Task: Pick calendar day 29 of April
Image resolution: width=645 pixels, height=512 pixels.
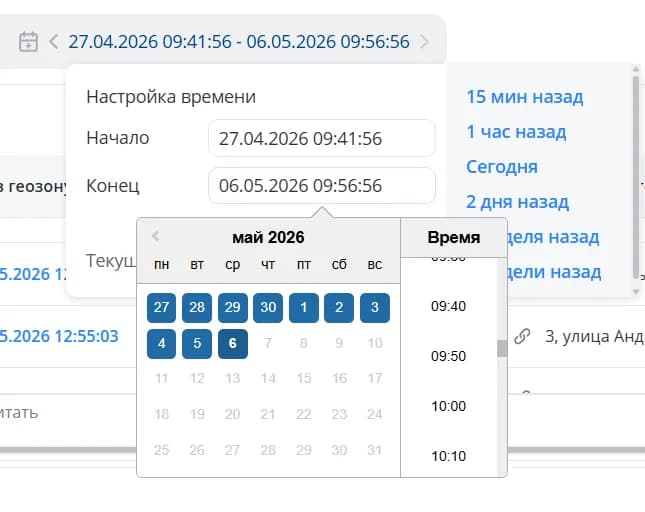Action: [x=233, y=308]
